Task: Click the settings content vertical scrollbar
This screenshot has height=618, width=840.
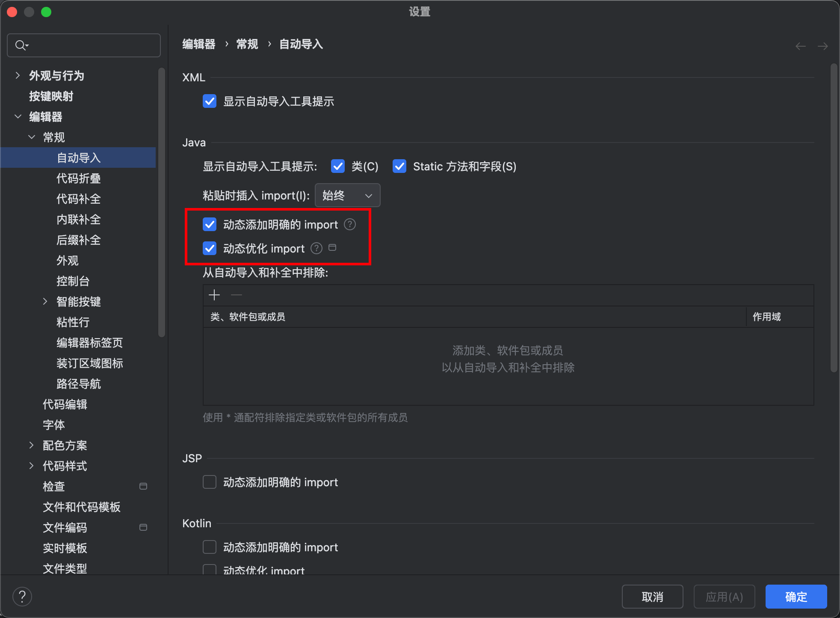Action: [834, 218]
